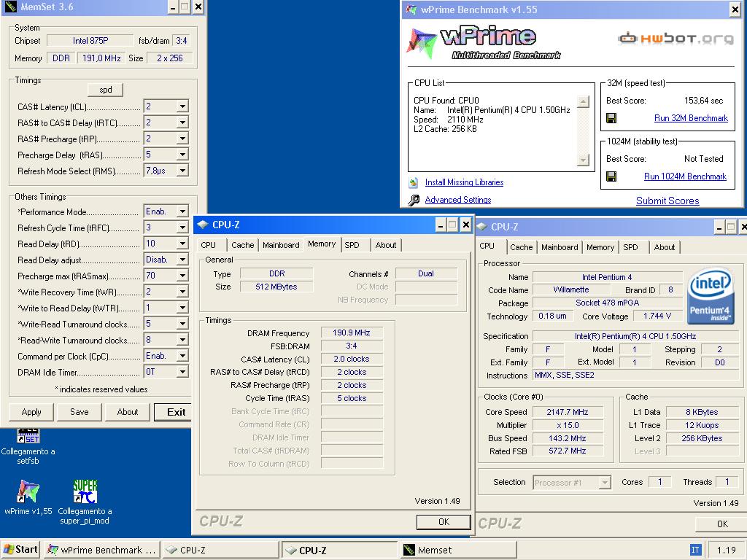Switch to Memory tab in right CPU-Z window
The height and width of the screenshot is (560, 747).
click(x=600, y=248)
